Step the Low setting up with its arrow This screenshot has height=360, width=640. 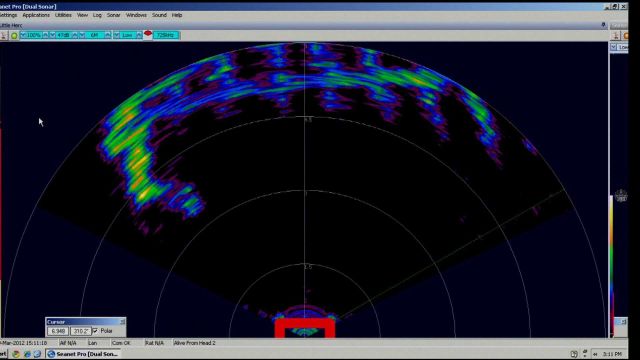point(139,36)
